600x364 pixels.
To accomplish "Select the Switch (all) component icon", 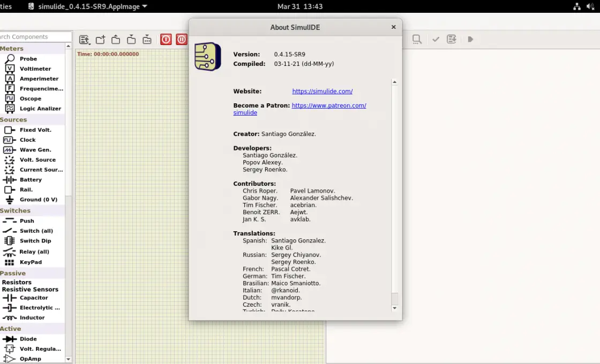I will [x=10, y=231].
